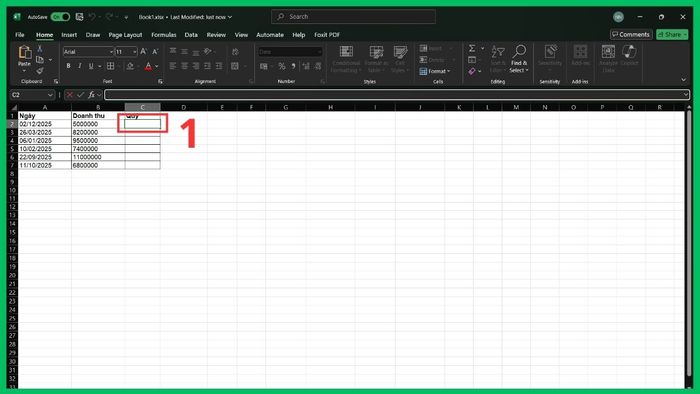Click the Increase Decimal icon
This screenshot has height=394, width=700.
(x=306, y=66)
